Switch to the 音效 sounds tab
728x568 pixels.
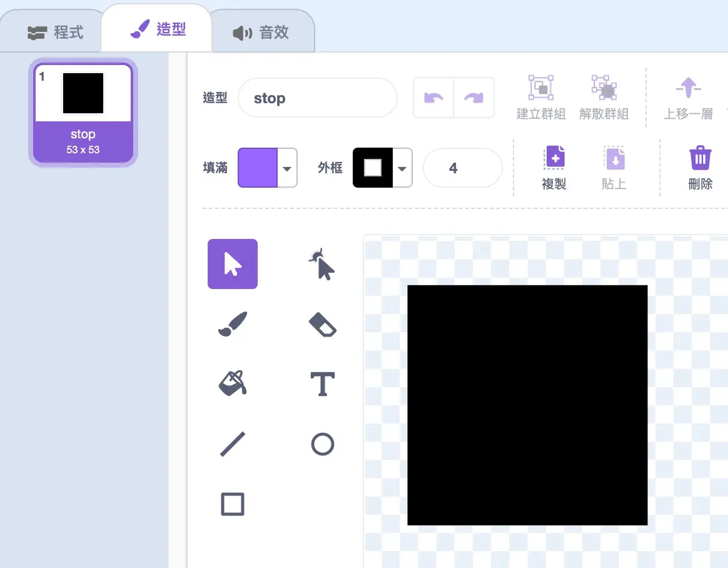[x=261, y=33]
